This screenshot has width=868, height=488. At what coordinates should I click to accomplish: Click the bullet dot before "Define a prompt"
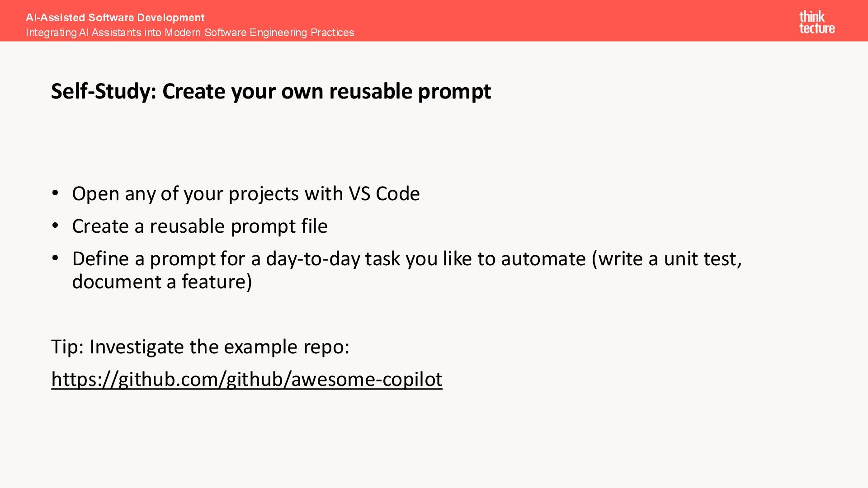55,258
